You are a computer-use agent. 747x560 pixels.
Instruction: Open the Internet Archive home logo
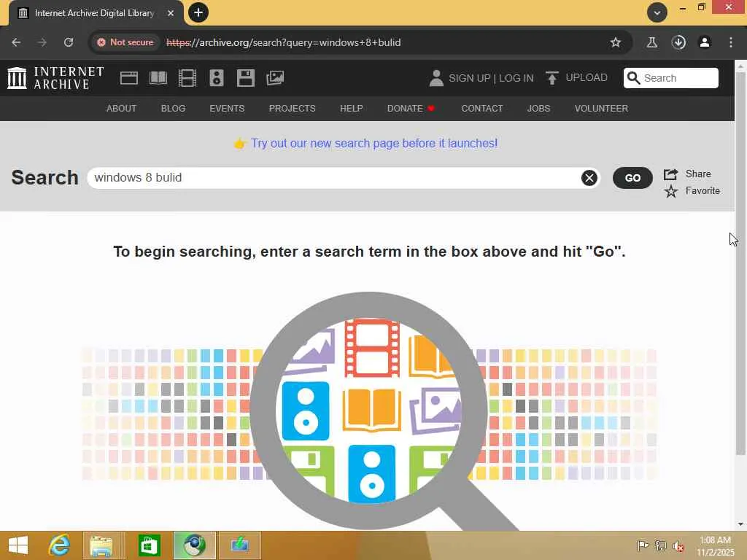click(55, 77)
